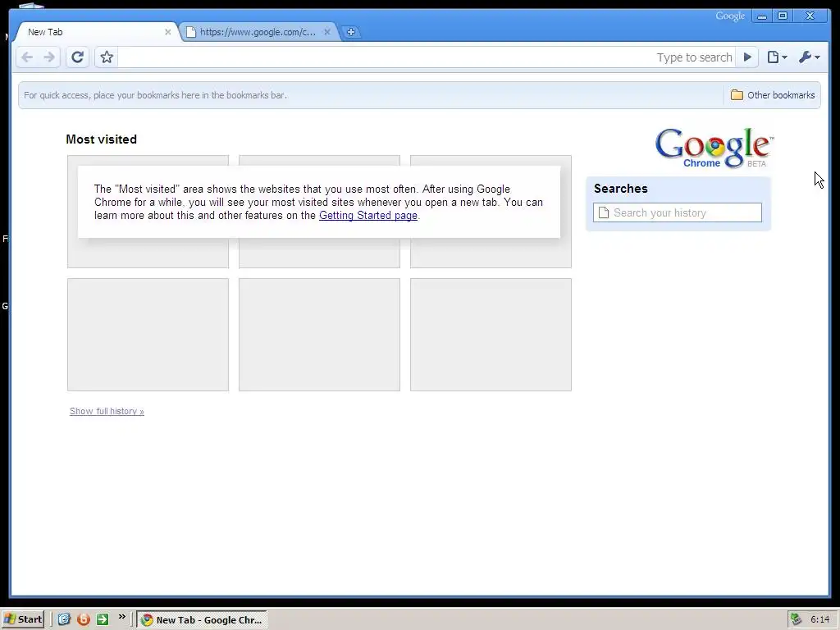Click the back navigation arrow
Viewport: 840px width, 630px height.
tap(27, 57)
